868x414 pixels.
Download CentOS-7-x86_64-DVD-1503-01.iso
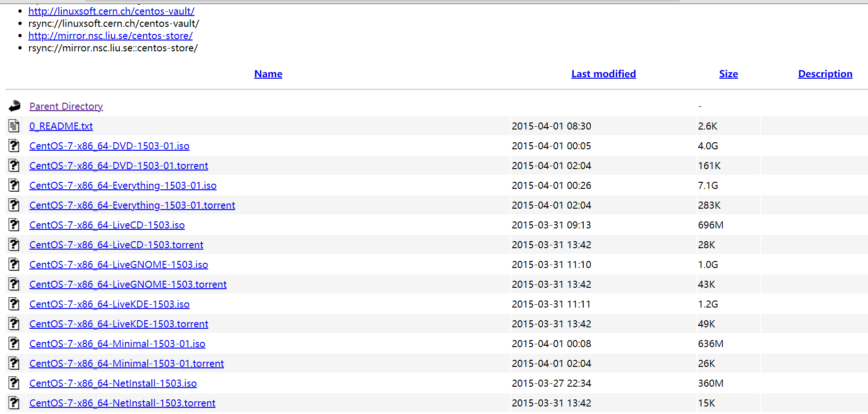point(109,146)
